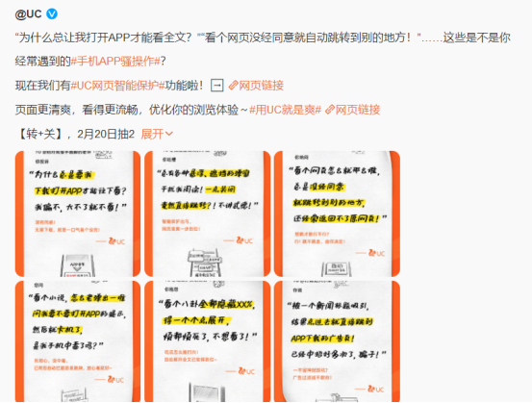The height and width of the screenshot is (403, 532).
Task: Open thumbnail about 悬浮、遮挡的弹窗
Action: point(207,214)
